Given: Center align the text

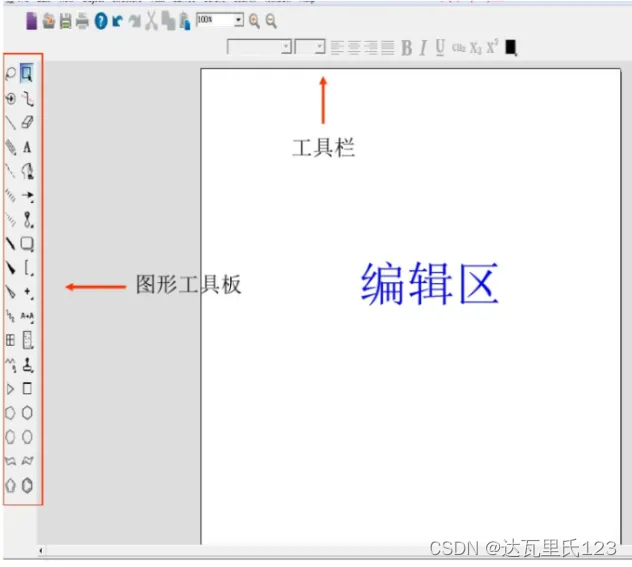Looking at the screenshot, I should point(354,48).
